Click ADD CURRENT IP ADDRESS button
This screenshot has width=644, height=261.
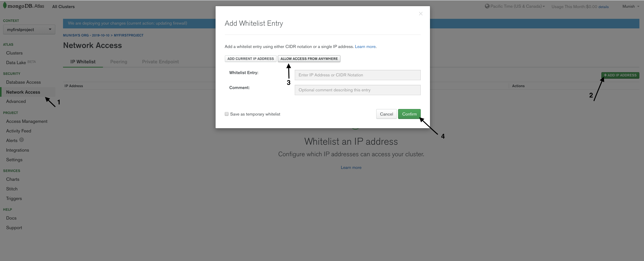pyautogui.click(x=250, y=58)
